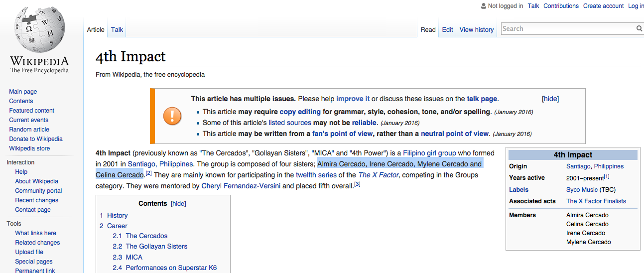Open Contents in the sidebar

point(21,101)
